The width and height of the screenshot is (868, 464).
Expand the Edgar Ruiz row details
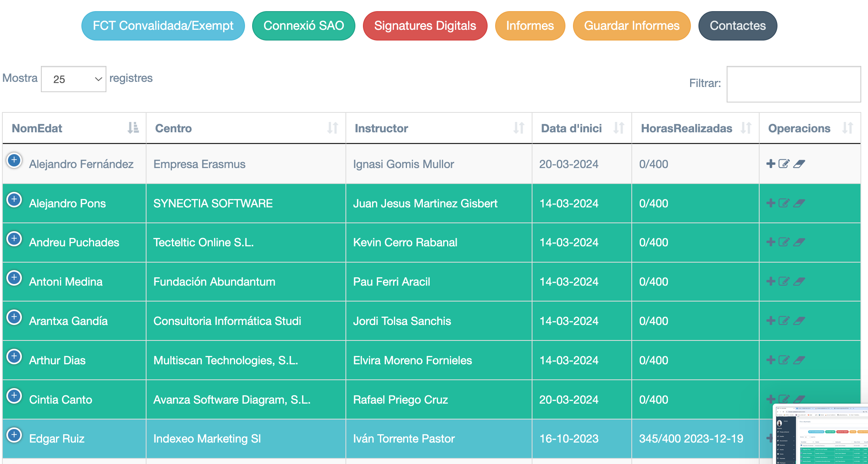pos(14,435)
